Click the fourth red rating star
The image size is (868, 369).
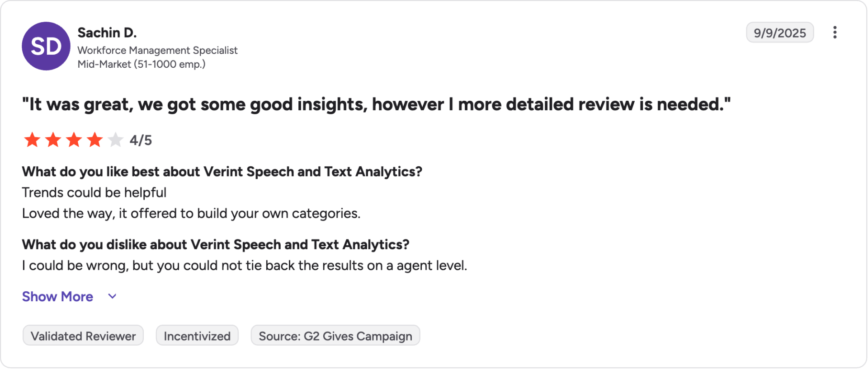[x=94, y=140]
